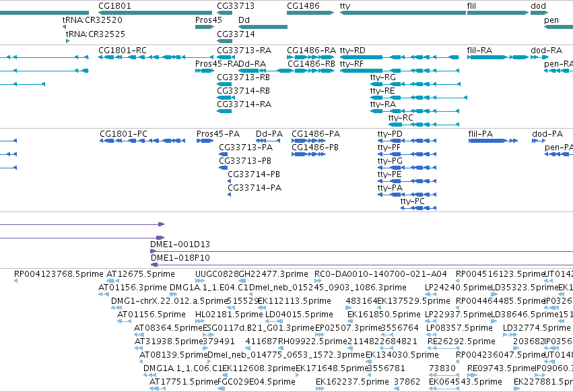The height and width of the screenshot is (392, 573).
Task: Click protein tty-PE feature
Action: [407, 181]
